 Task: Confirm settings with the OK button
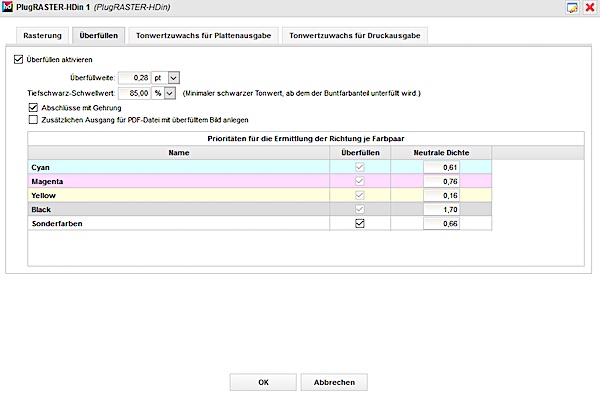[x=263, y=382]
